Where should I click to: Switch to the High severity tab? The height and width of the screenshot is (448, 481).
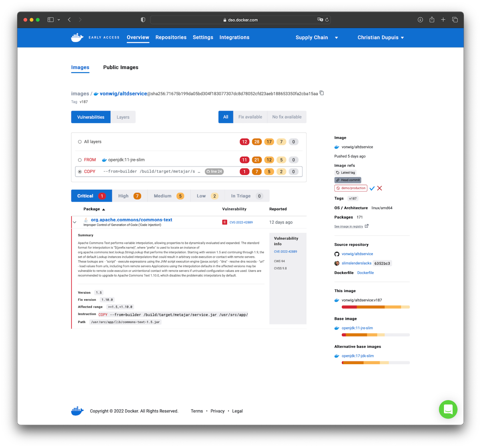click(x=129, y=196)
